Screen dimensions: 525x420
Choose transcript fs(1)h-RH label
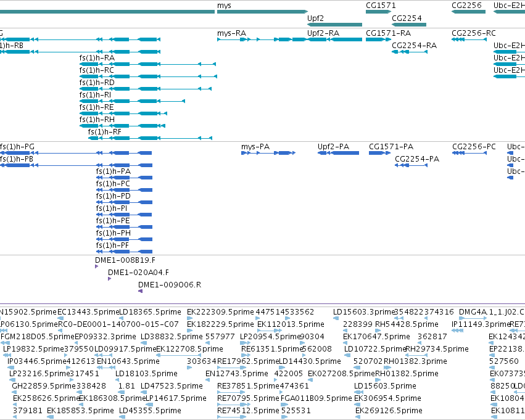97,120
